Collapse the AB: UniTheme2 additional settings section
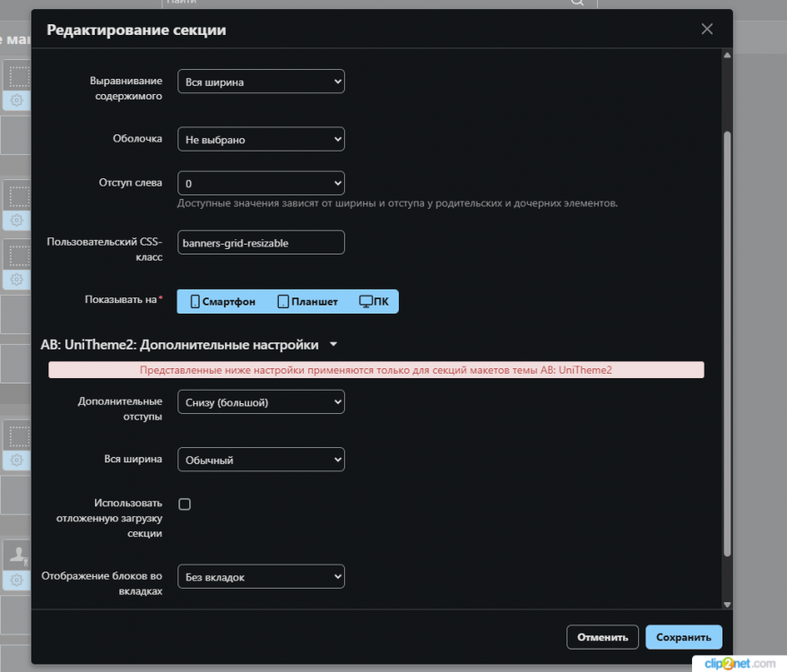 coord(333,344)
